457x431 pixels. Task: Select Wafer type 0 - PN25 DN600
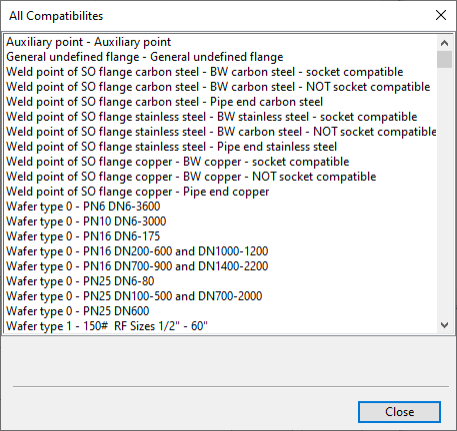77,311
